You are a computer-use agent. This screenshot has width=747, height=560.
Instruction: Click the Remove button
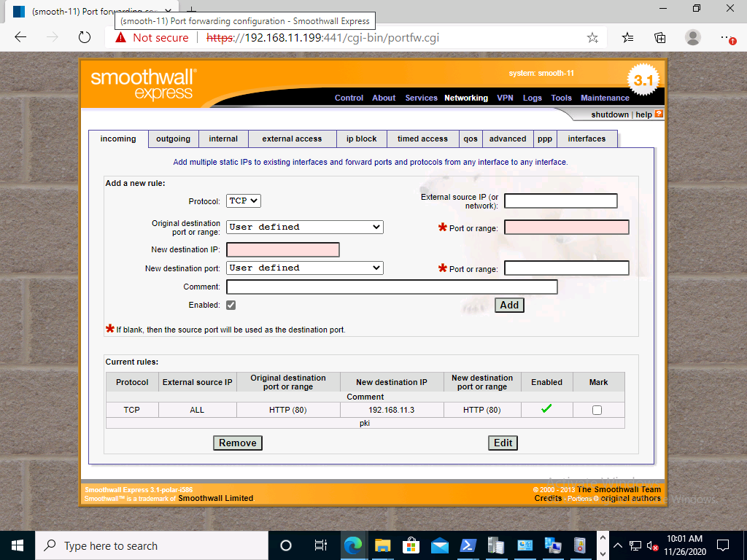[238, 443]
